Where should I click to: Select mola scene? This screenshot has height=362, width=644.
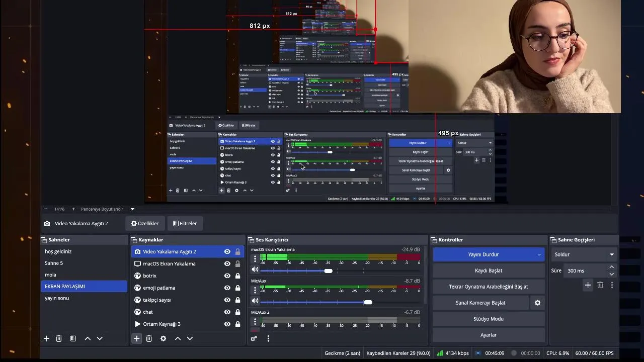(84, 275)
